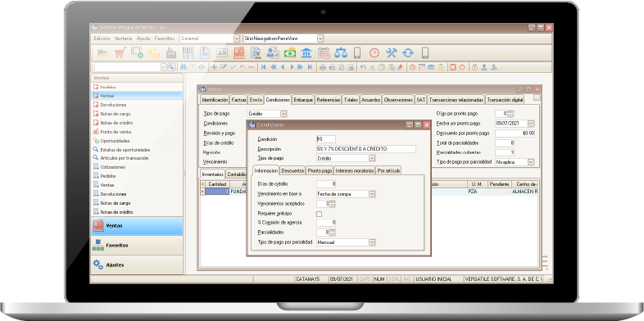
Task: Click the scissors cut icon
Action: (x=372, y=67)
